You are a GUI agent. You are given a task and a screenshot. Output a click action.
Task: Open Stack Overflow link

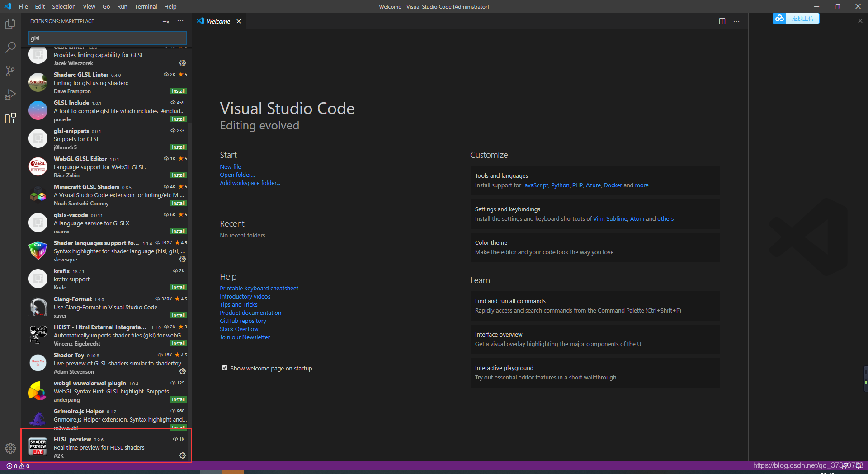(x=239, y=329)
